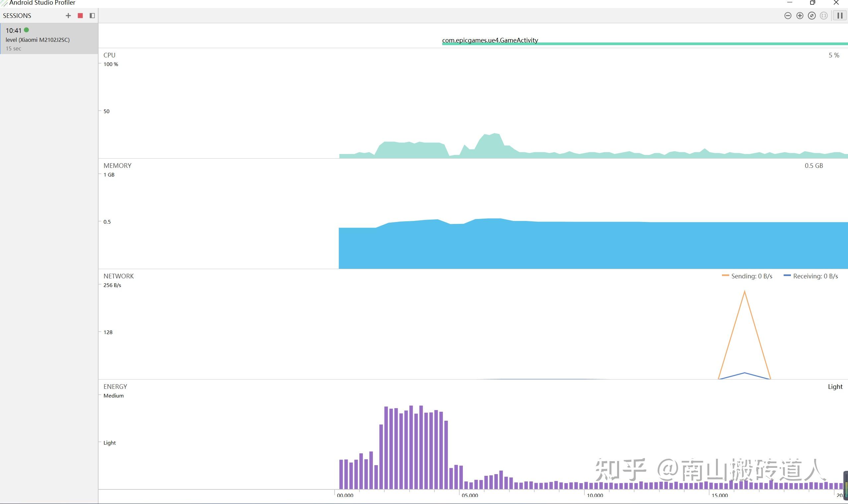Click a purple bar in the Energy chart

click(411, 442)
